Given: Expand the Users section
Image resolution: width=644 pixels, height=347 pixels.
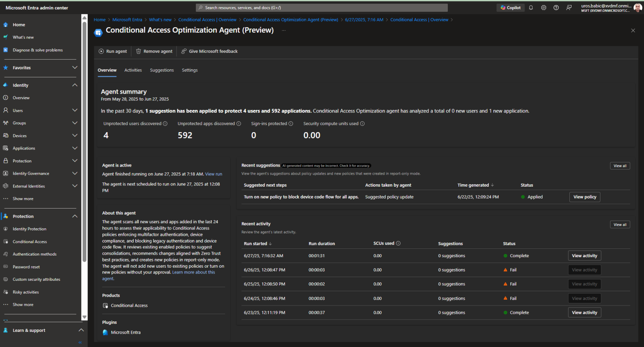Looking at the screenshot, I should (75, 110).
